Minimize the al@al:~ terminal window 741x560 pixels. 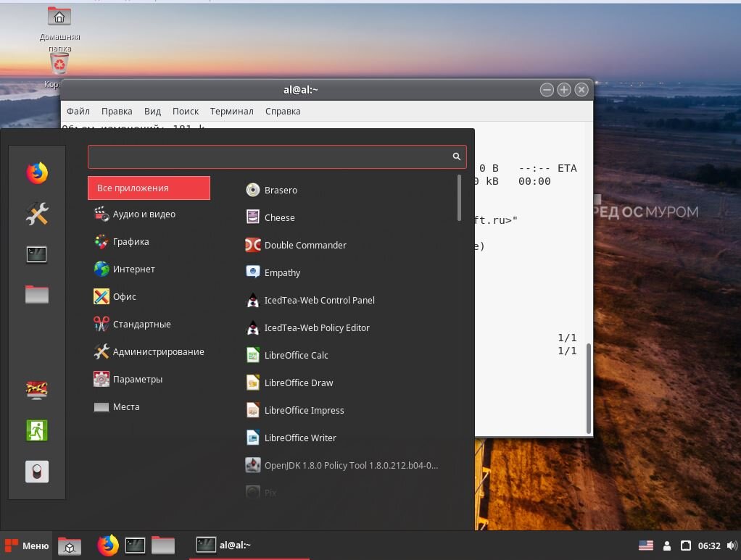click(x=547, y=90)
